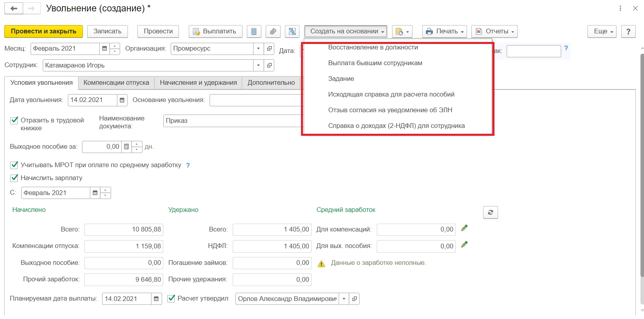Navigate back with left arrow

[14, 8]
